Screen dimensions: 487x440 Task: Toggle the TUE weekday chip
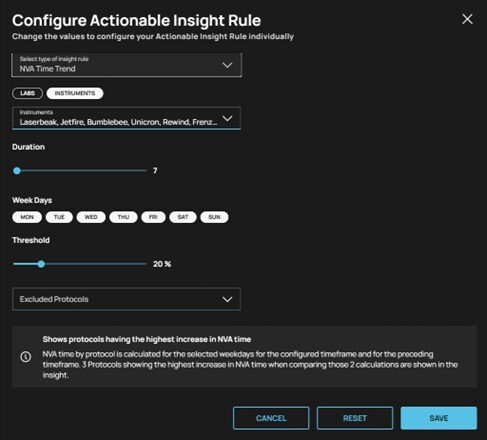pyautogui.click(x=59, y=217)
